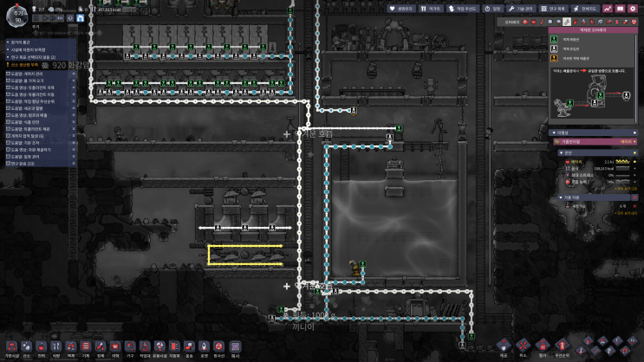Open the Research menu

click(x=553, y=9)
